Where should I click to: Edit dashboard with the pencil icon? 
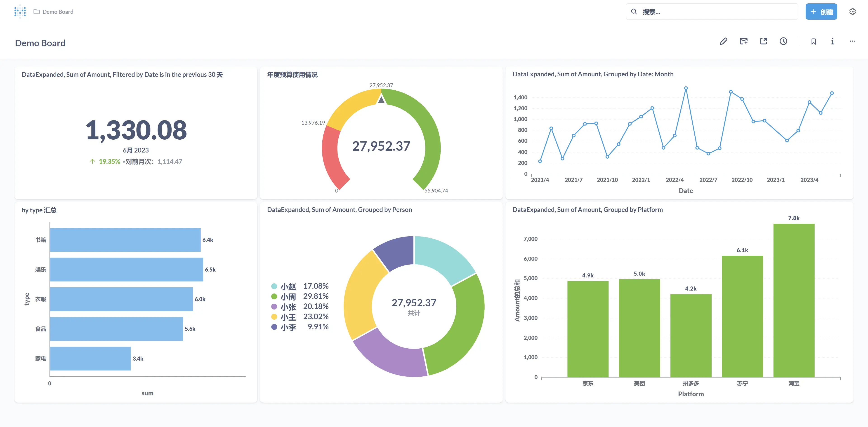tap(723, 41)
